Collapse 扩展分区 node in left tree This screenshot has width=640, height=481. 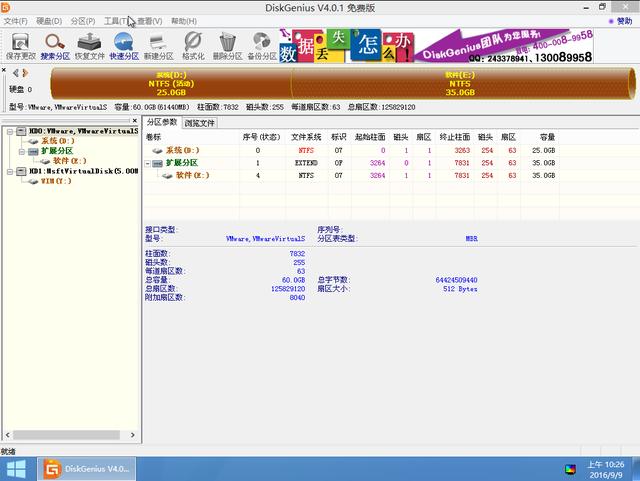coord(22,151)
